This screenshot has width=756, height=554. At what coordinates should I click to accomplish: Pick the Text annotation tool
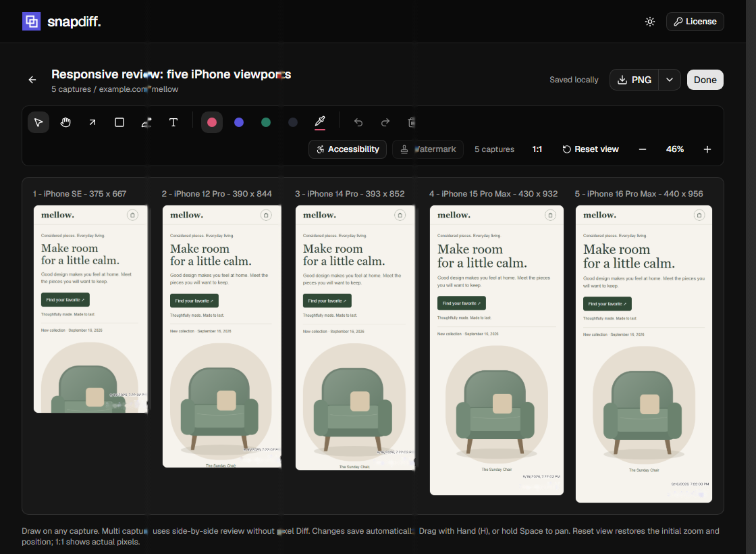[x=173, y=122]
